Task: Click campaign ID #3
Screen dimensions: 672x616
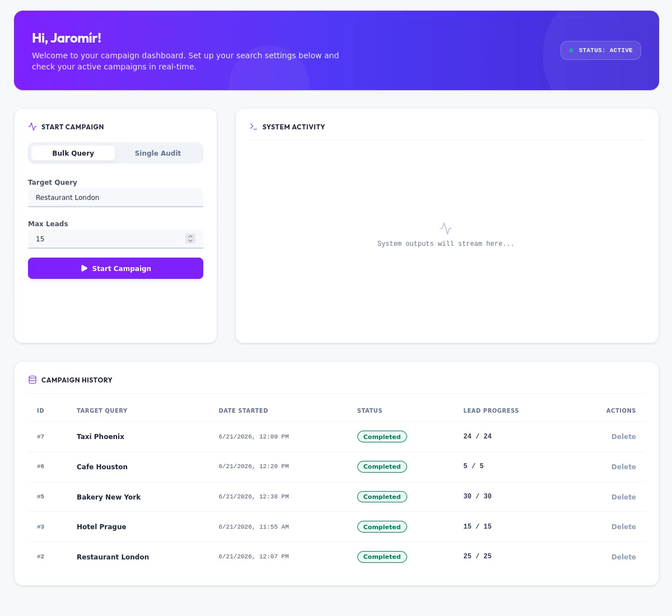Action: [x=40, y=527]
